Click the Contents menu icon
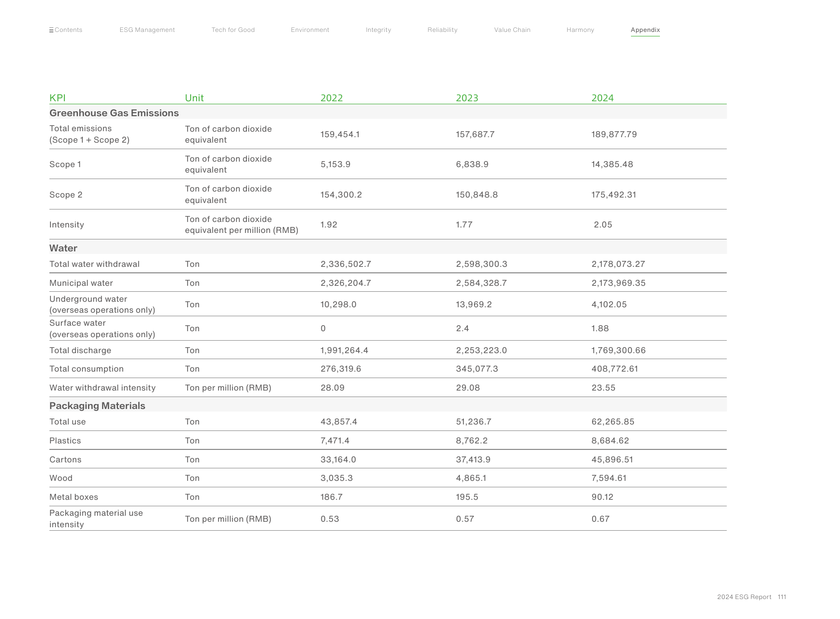 point(51,30)
